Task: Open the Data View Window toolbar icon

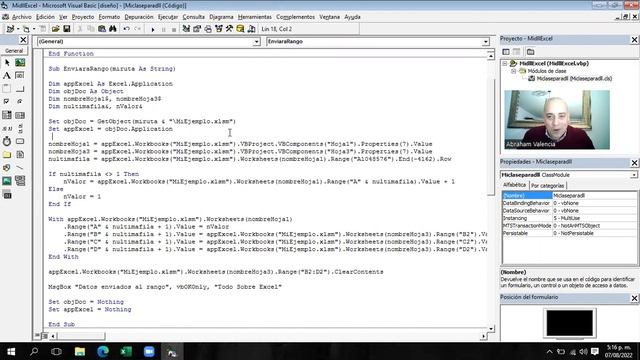Action: point(240,29)
